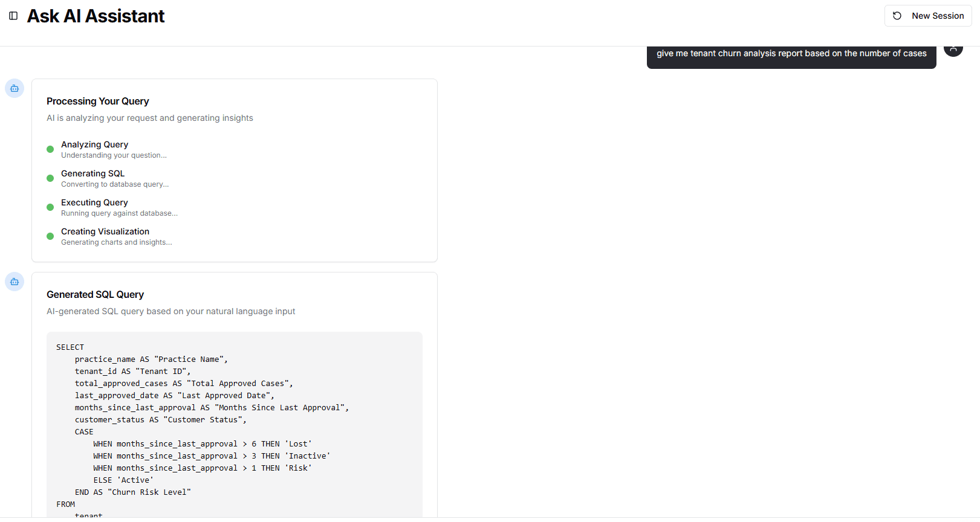
Task: Click the SELECT keyword in the SQL code
Action: click(70, 347)
